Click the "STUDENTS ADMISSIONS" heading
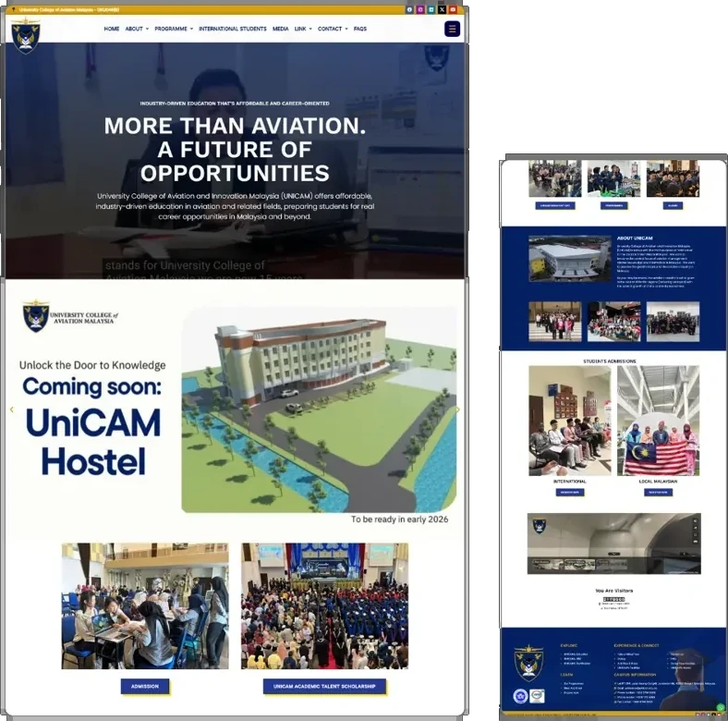This screenshot has width=728, height=721. click(609, 361)
